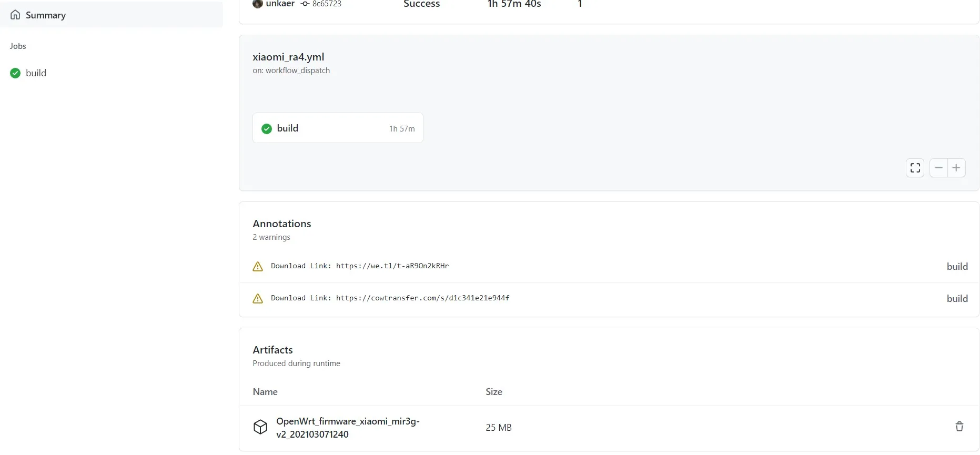Click the Annotations section heading
Image resolution: width=980 pixels, height=455 pixels.
coord(282,224)
